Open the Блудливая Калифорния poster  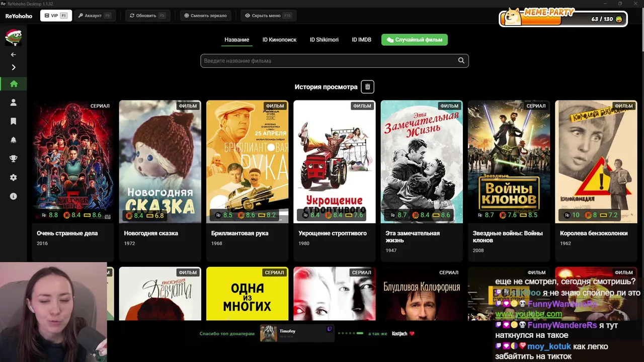[422, 294]
